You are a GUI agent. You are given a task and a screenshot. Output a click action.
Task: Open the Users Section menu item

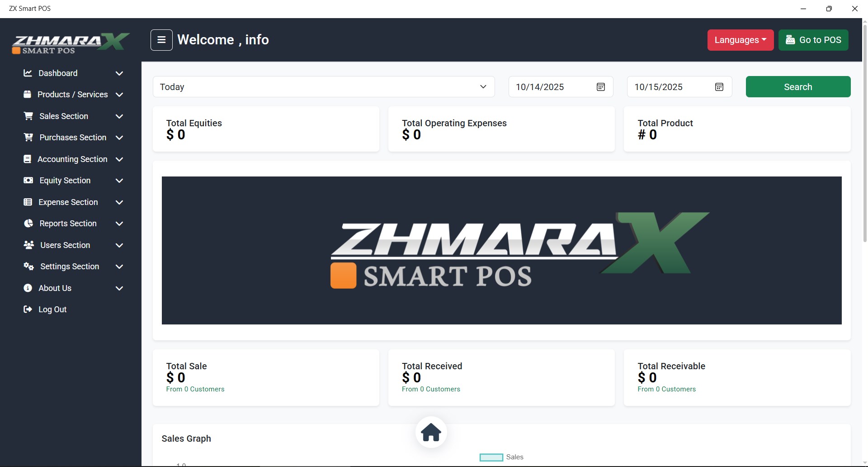73,245
